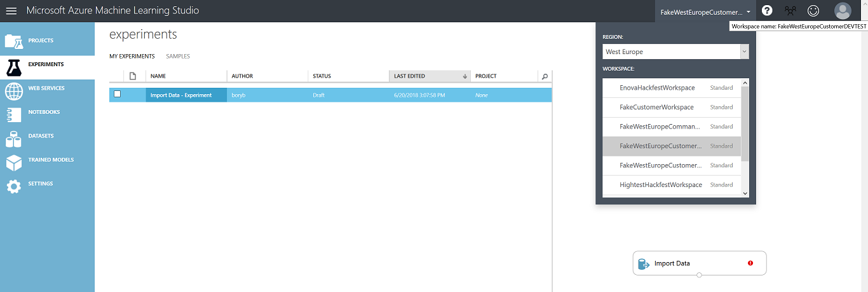Click the workspace list scroll up arrow
Viewport: 868px width, 292px height.
(745, 83)
